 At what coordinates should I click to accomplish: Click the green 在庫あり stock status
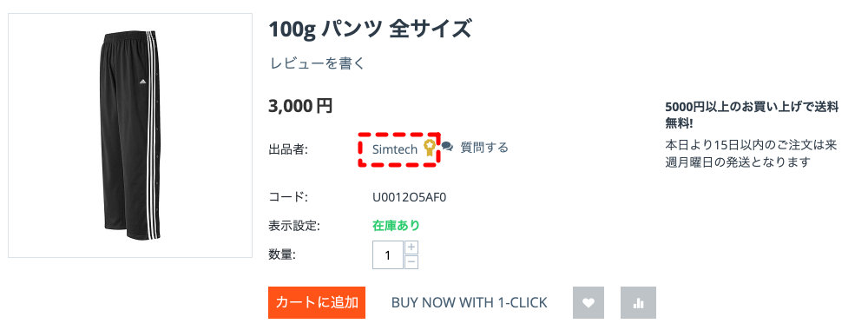click(x=396, y=225)
